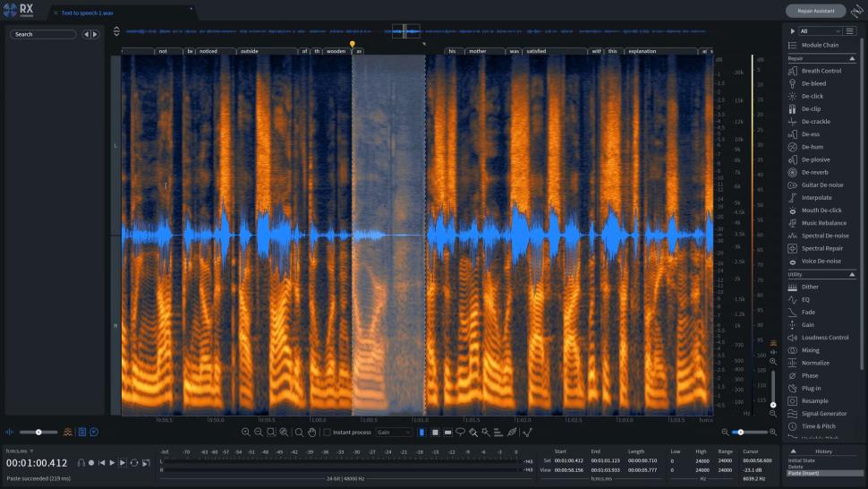Click the Repair Assistant button
Image resolution: width=868 pixels, height=489 pixels.
coord(815,11)
